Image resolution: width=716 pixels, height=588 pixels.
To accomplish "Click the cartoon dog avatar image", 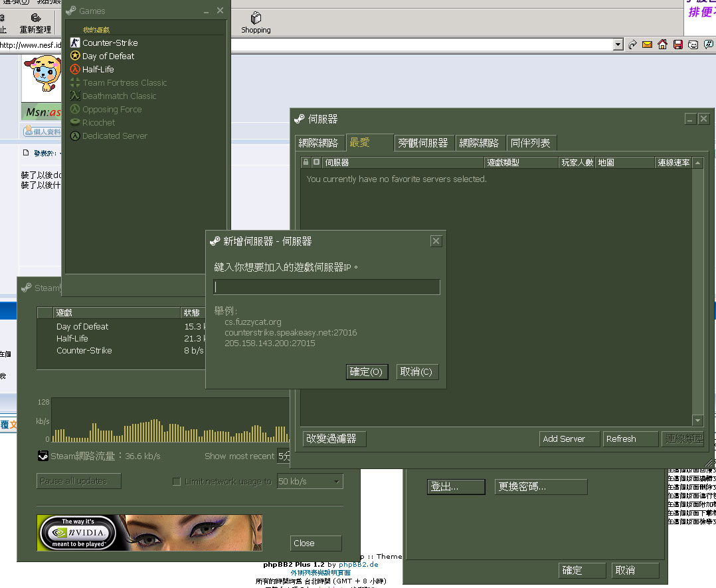I will coord(42,74).
